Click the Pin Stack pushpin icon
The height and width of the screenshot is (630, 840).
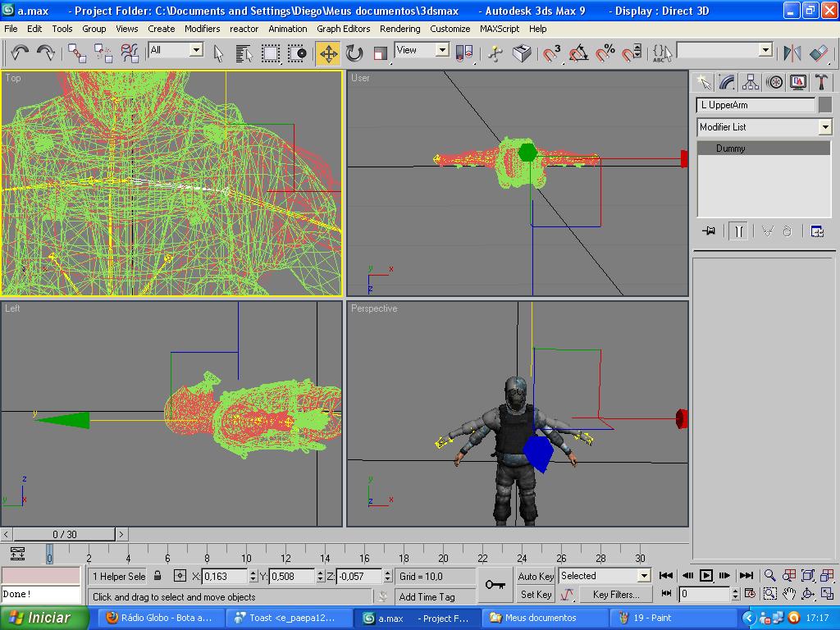(709, 231)
